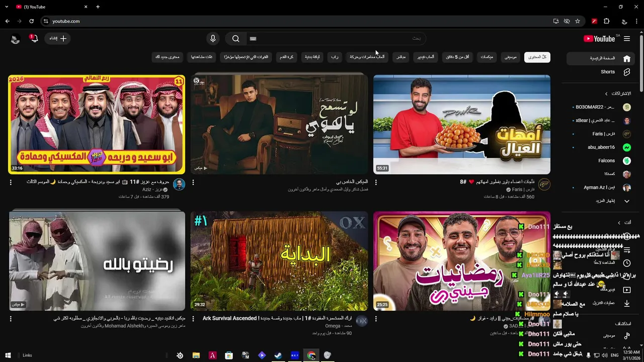Click Ark Survival Ascended video title
The width and height of the screenshot is (644, 362).
click(x=277, y=319)
